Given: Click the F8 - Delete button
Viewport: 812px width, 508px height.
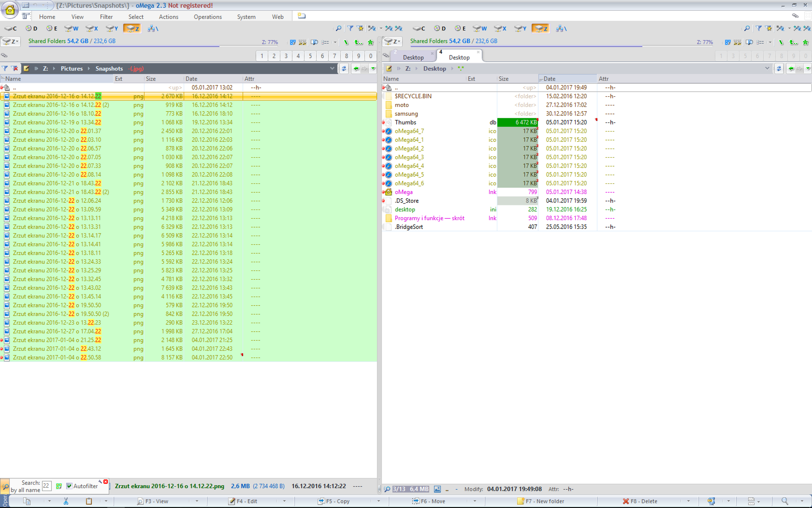Looking at the screenshot, I should [x=640, y=501].
